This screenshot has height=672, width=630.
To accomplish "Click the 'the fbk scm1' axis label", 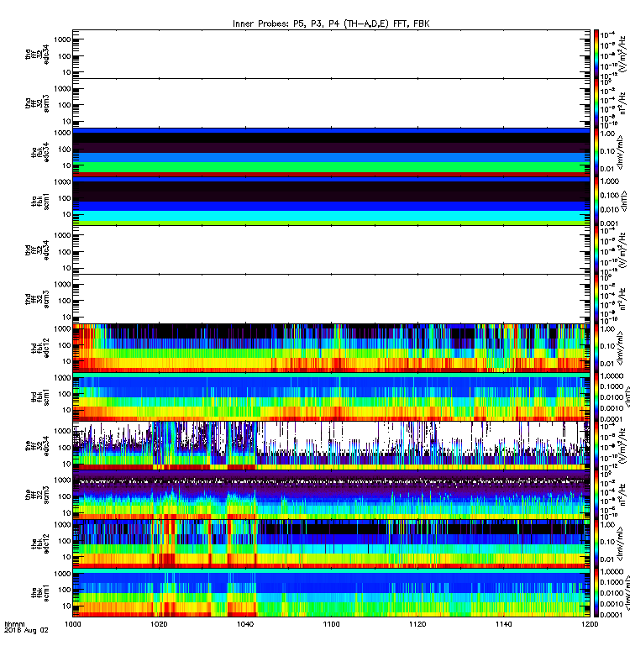I will click(x=40, y=593).
